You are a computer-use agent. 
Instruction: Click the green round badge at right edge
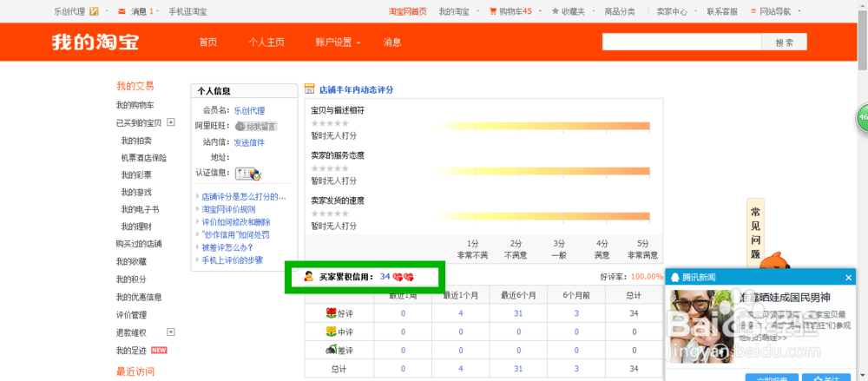(862, 117)
